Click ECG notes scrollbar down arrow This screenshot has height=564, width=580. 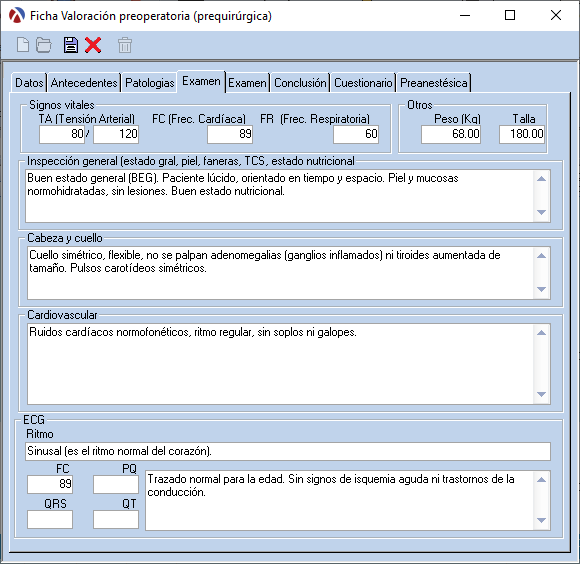pyautogui.click(x=542, y=521)
